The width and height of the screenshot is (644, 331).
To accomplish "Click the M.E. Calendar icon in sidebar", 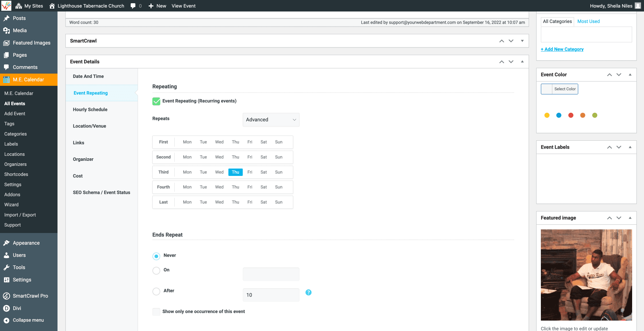I will (6, 80).
